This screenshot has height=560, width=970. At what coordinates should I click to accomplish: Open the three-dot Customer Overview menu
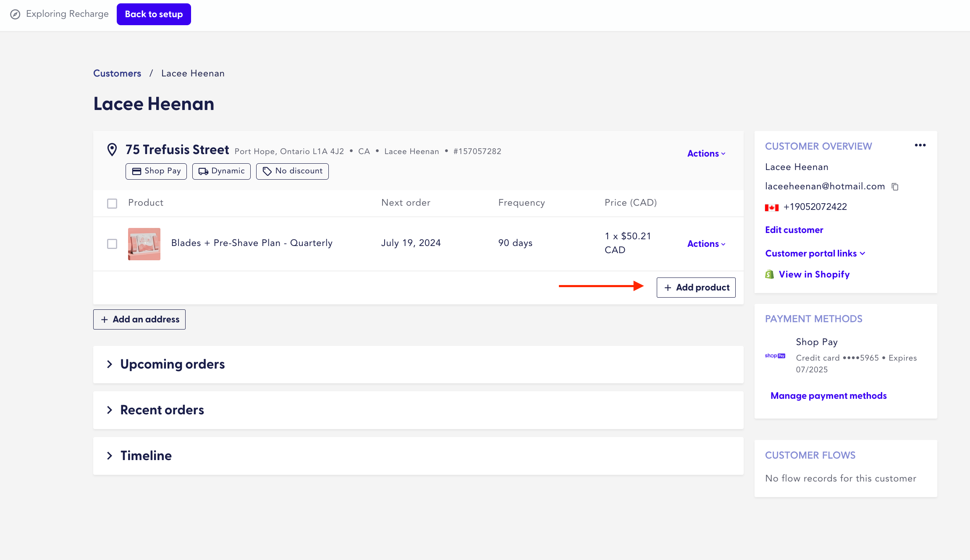click(920, 145)
